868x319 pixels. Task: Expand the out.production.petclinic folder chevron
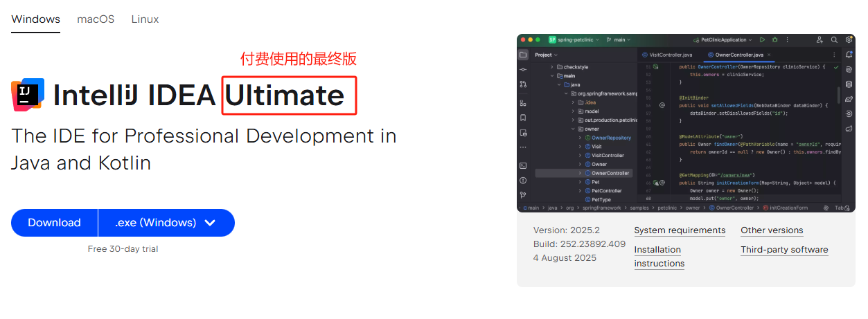(x=572, y=120)
